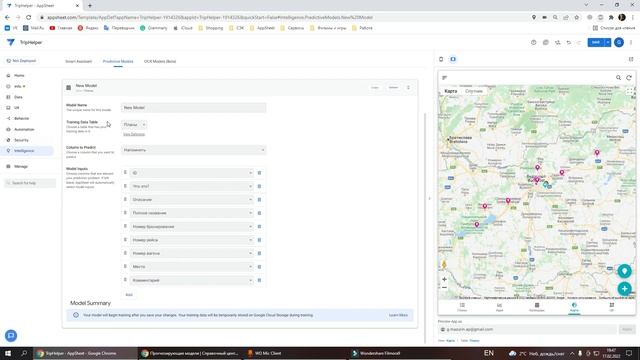
Task: Zoom out on the map with minus
Action: [x=444, y=288]
